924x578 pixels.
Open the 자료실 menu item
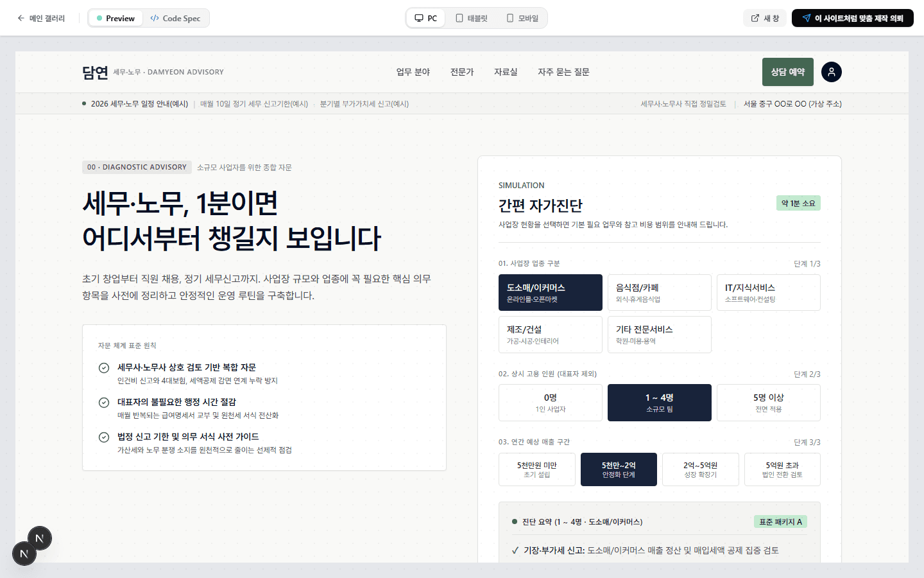[x=506, y=72]
